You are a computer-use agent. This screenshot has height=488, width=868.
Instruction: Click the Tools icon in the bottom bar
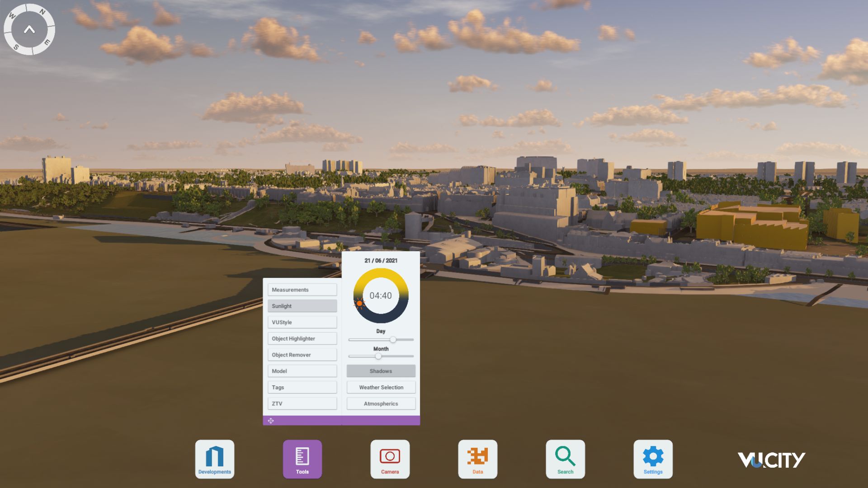302,459
